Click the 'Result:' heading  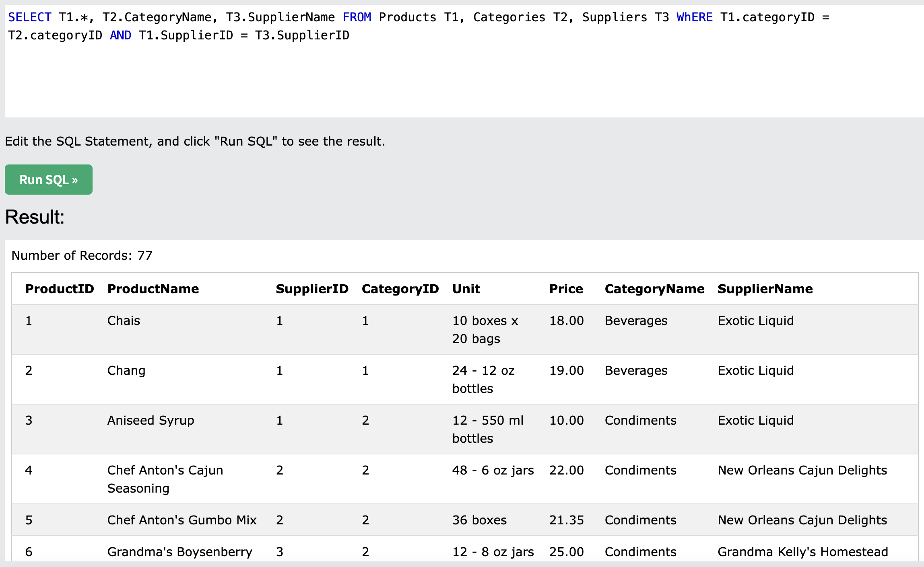coord(35,217)
